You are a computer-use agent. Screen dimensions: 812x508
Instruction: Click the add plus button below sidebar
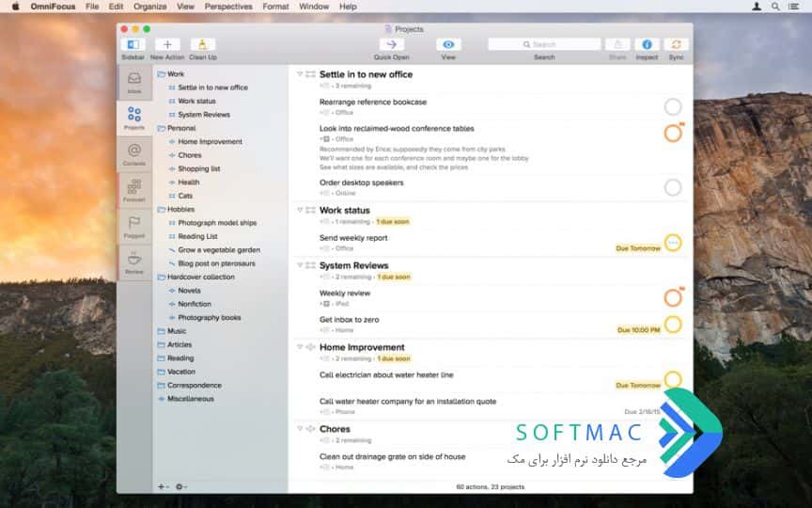point(162,486)
